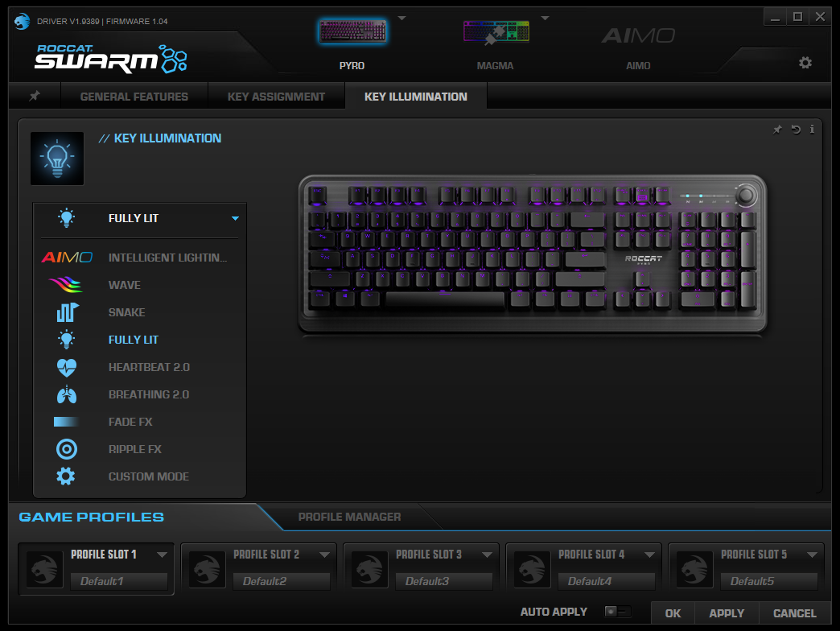Screen dimensions: 840x631
Task: Switch to the Key Assignment tab
Action: tap(277, 97)
